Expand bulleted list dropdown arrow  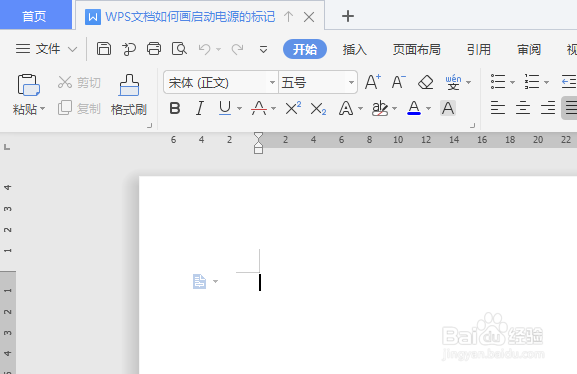click(x=512, y=82)
